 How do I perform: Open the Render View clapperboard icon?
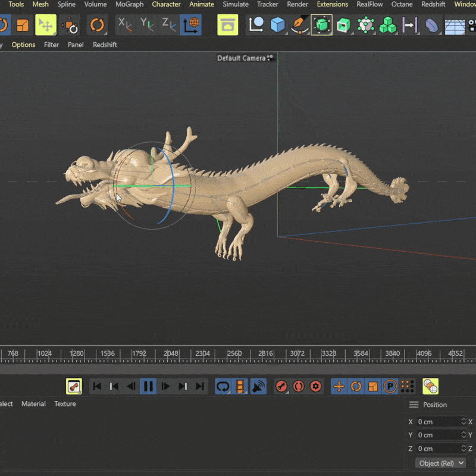pyautogui.click(x=227, y=25)
